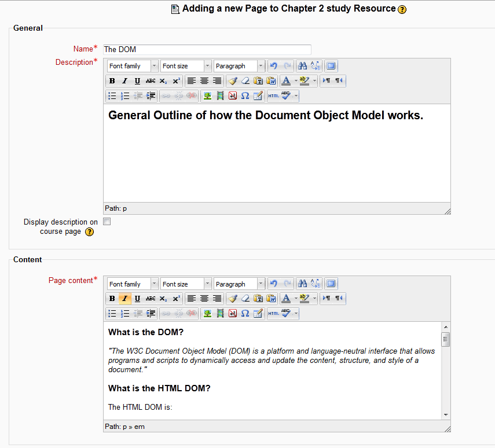The width and height of the screenshot is (495, 448).
Task: Open HTML source editor in Description toolbar
Action: (274, 96)
